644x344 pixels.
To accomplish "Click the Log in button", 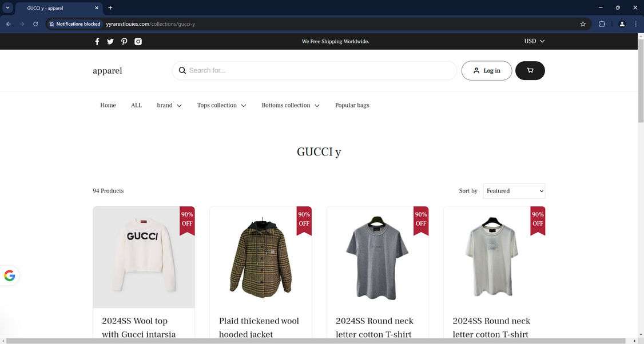I will coord(487,71).
